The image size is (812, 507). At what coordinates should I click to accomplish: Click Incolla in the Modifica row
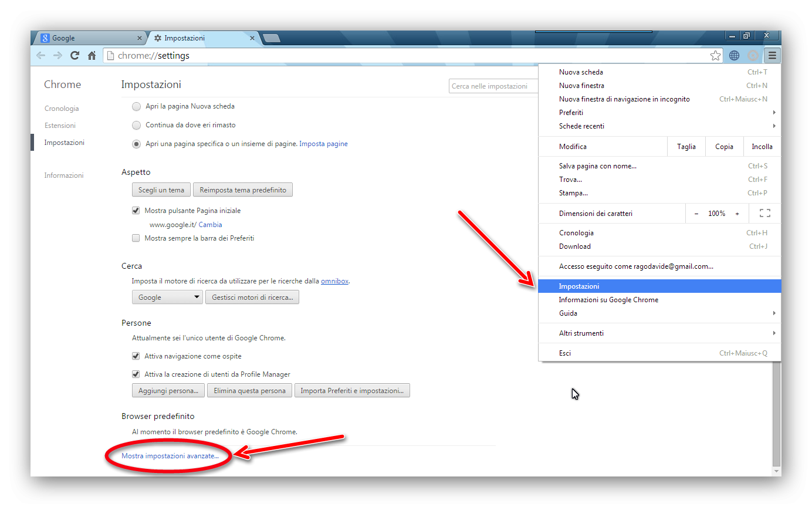pyautogui.click(x=762, y=147)
